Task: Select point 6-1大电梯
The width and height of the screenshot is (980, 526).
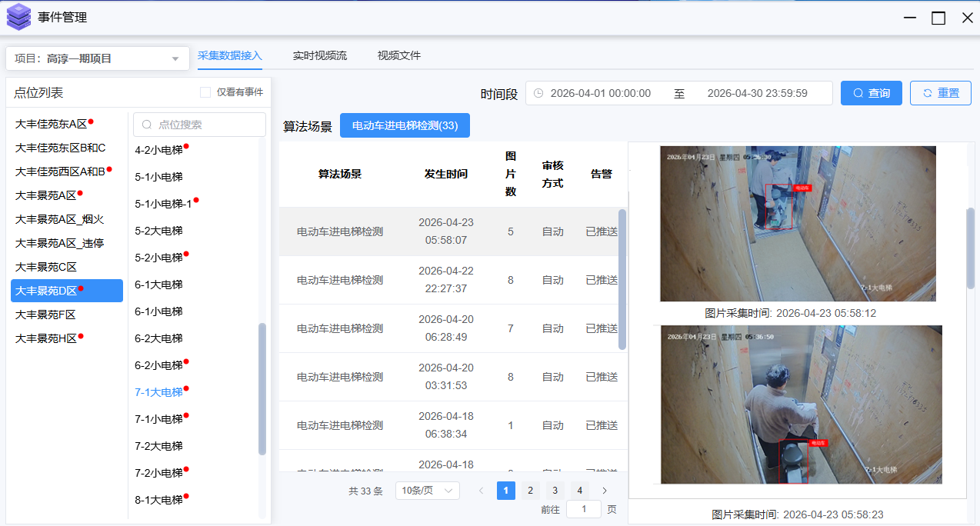Action: 158,285
